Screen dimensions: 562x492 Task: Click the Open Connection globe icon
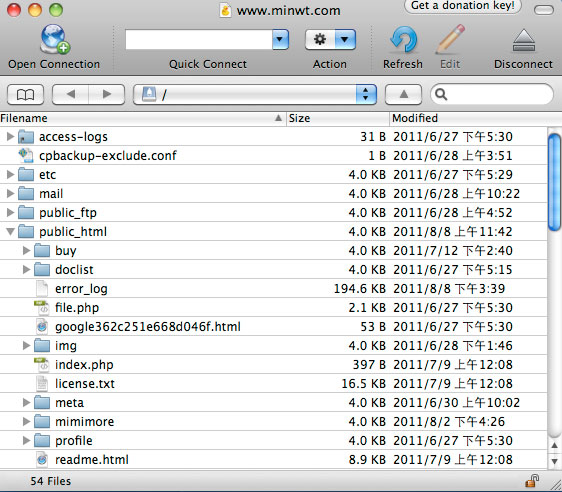tap(55, 39)
